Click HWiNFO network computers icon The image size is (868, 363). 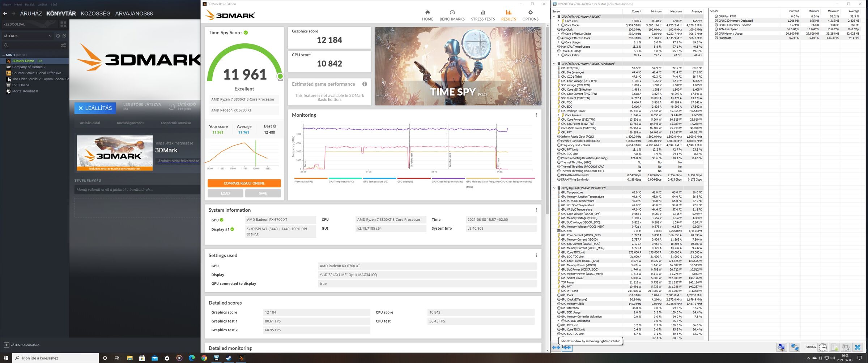coord(795,347)
